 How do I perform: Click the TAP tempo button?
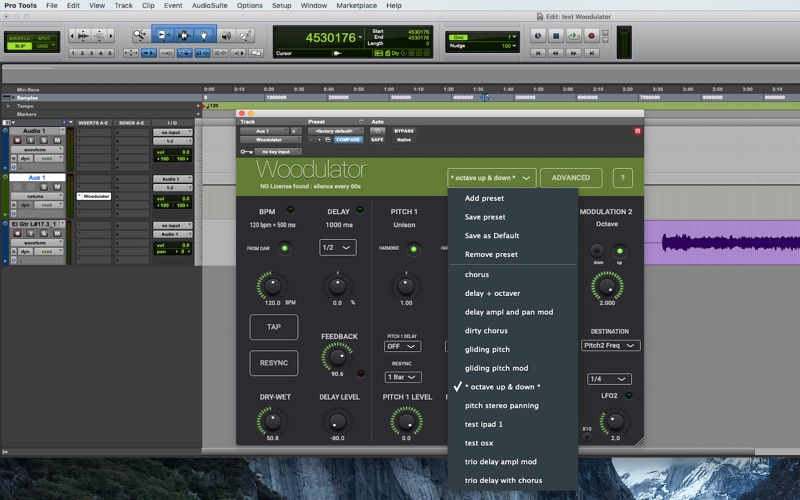tap(274, 327)
